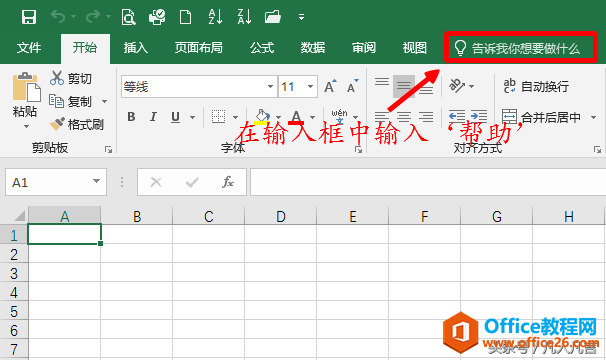The image size is (606, 360).
Task: Switch to the 视图 ribbon tab
Action: point(415,48)
